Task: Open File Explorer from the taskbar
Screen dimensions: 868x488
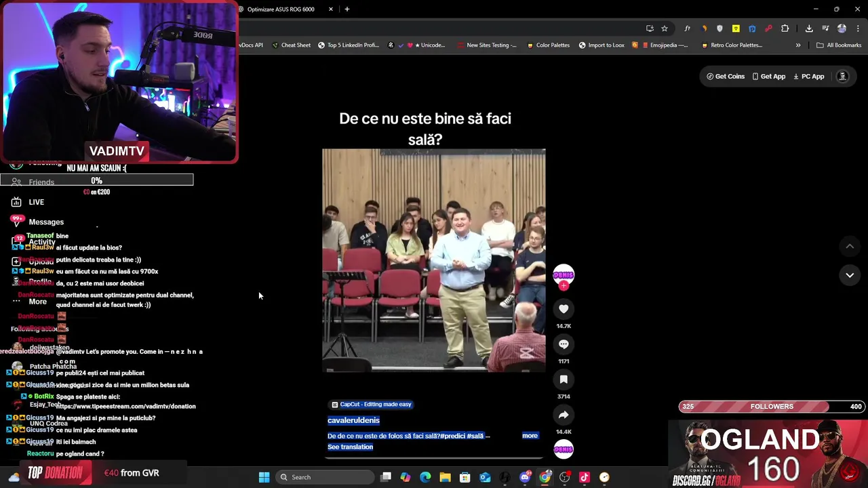Action: coord(445,477)
